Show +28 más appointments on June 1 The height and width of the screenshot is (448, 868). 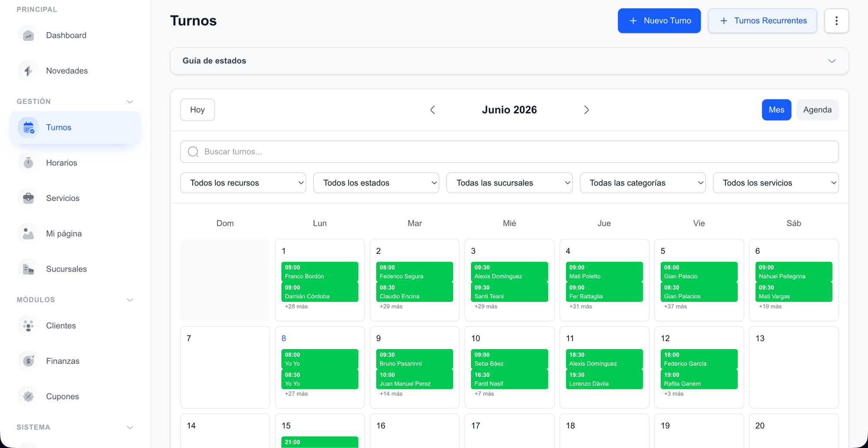296,307
